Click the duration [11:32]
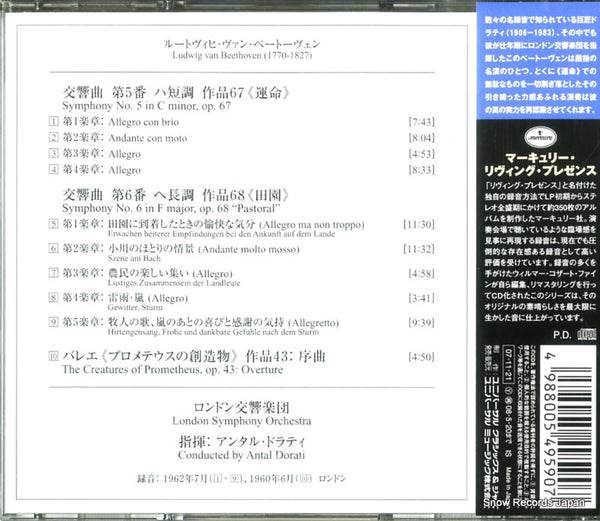 pyautogui.click(x=419, y=249)
